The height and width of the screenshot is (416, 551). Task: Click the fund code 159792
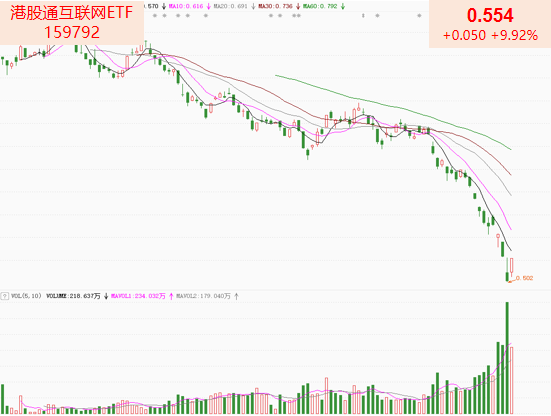[x=72, y=32]
